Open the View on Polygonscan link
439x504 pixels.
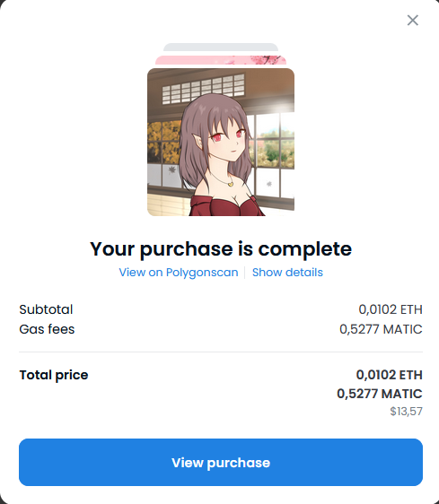179,273
